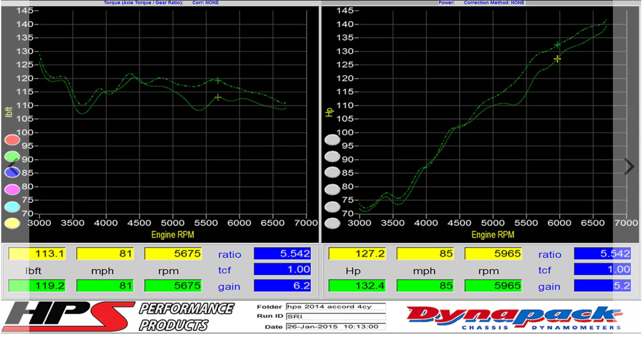Image resolution: width=644 pixels, height=338 pixels.
Task: Select the blue run color oval
Action: tap(12, 172)
